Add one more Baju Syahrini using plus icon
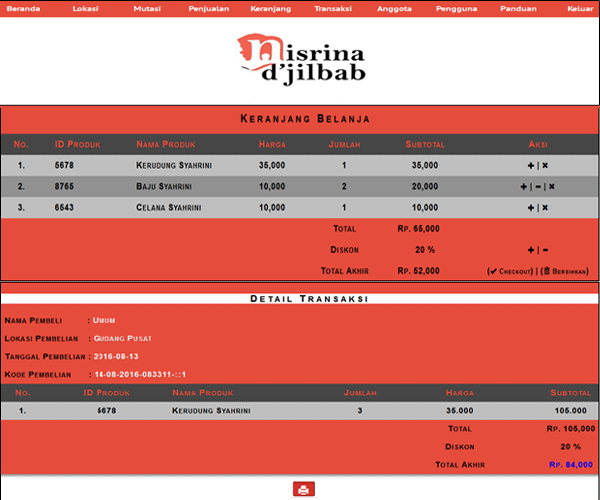This screenshot has width=600, height=500. 523,186
